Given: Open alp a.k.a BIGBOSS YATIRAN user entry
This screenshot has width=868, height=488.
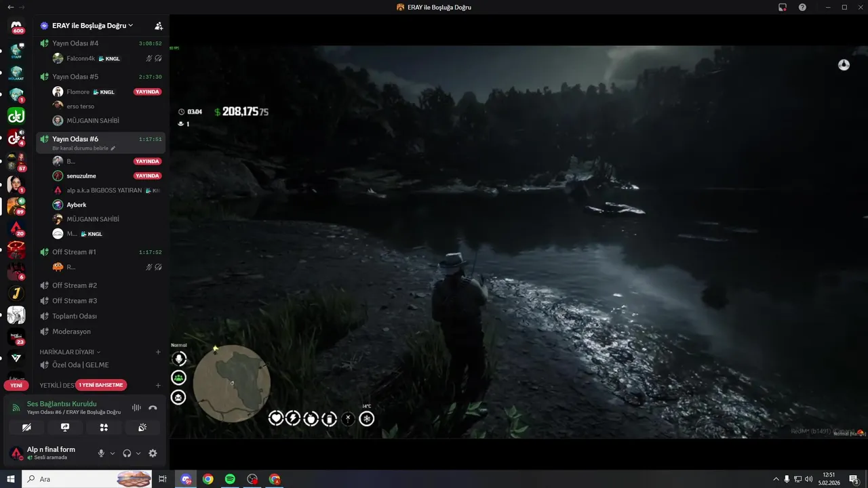Looking at the screenshot, I should 107,190.
